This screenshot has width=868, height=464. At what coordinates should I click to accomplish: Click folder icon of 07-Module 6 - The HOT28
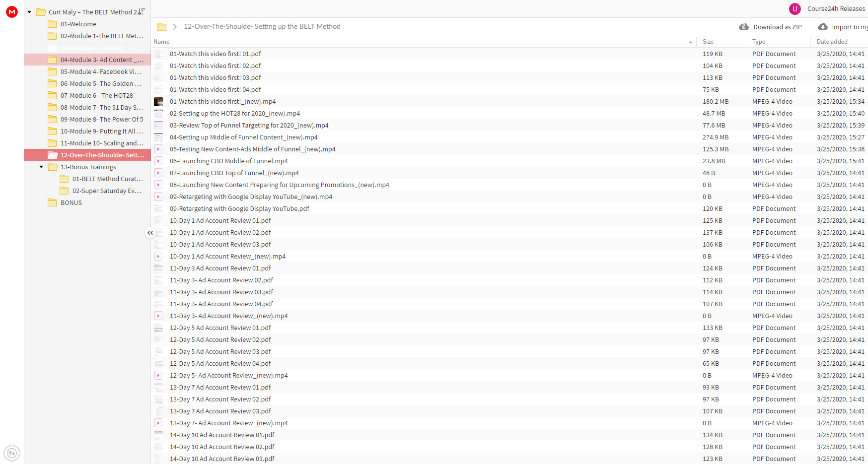52,95
